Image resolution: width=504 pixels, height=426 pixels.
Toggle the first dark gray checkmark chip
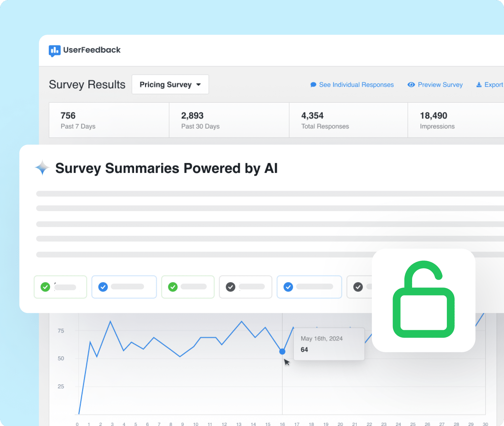[246, 287]
